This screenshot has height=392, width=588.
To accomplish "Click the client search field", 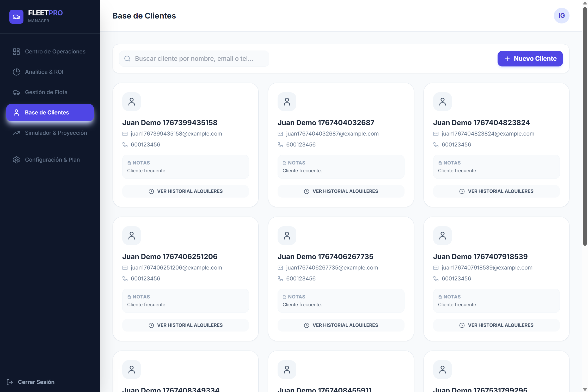I will coord(194,58).
